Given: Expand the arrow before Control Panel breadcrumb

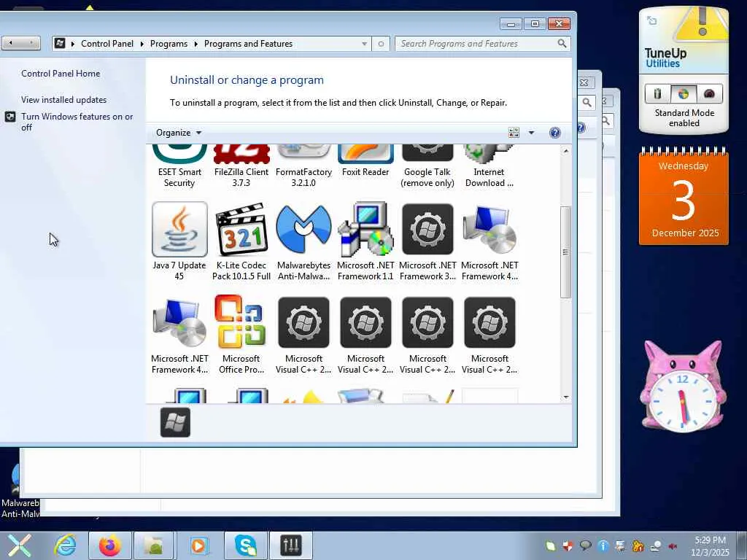Looking at the screenshot, I should tap(73, 44).
